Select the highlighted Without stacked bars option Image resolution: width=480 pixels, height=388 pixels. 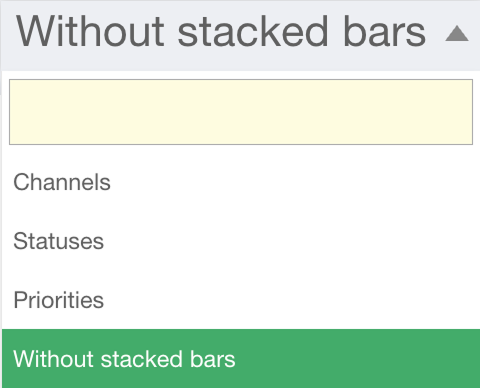click(x=241, y=358)
